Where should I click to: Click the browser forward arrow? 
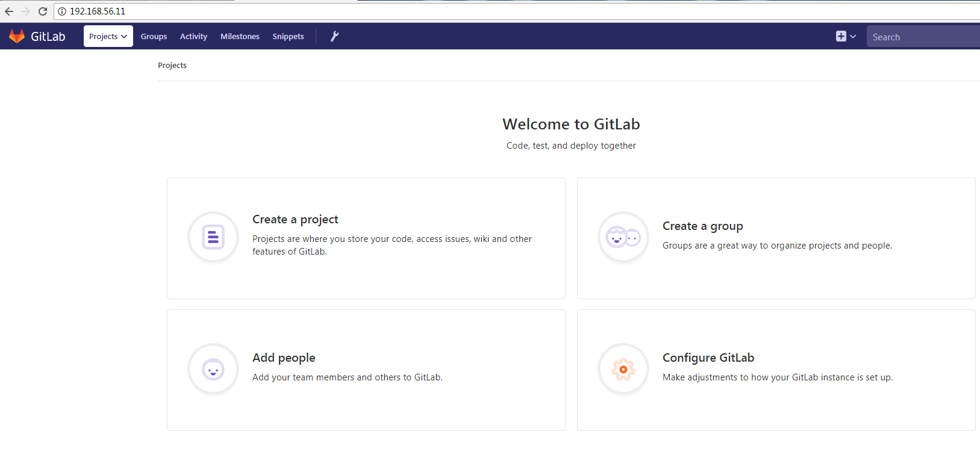tap(26, 11)
